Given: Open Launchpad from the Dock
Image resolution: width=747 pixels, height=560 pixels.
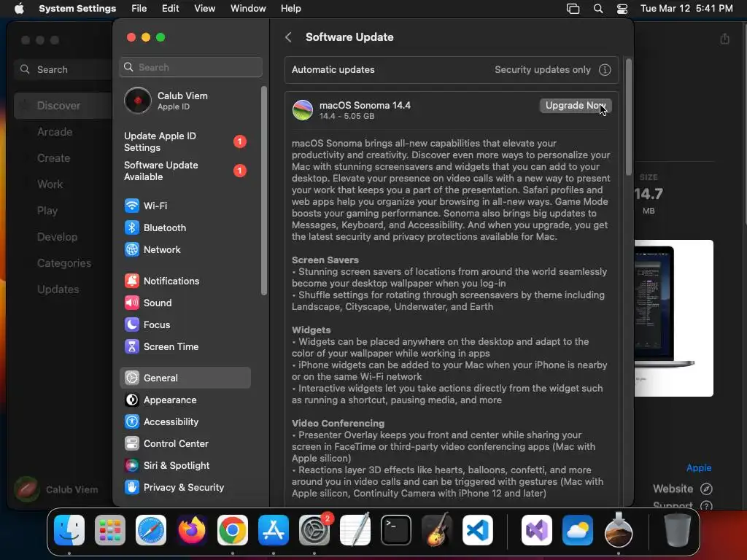Looking at the screenshot, I should pos(110,530).
